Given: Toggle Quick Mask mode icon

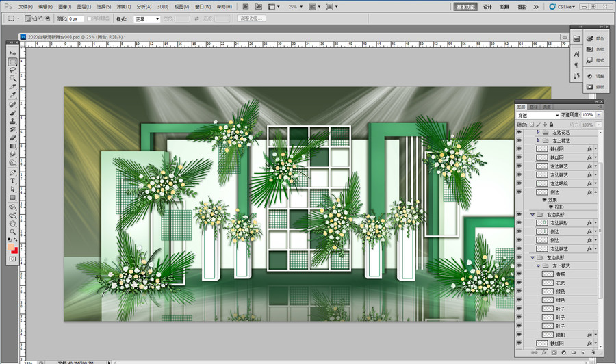Looking at the screenshot, I should coord(12,259).
